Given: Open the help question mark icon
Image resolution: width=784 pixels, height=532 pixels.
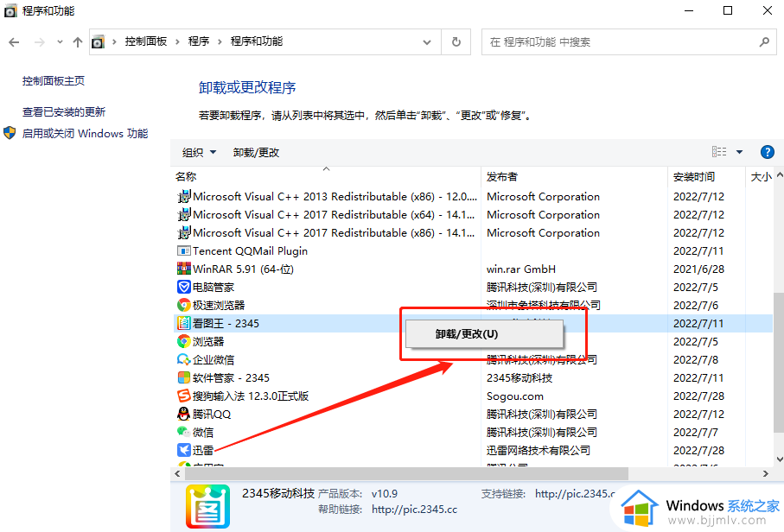Looking at the screenshot, I should (x=767, y=152).
